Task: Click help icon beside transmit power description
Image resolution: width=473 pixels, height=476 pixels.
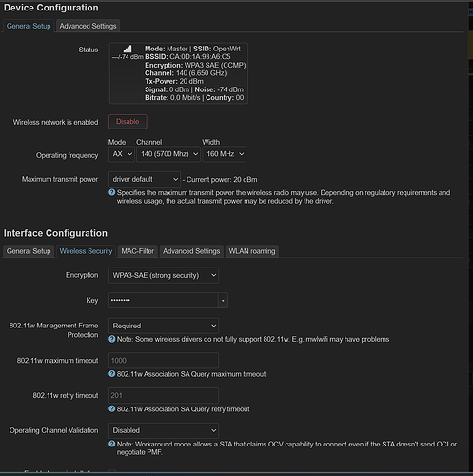Action: pos(112,192)
